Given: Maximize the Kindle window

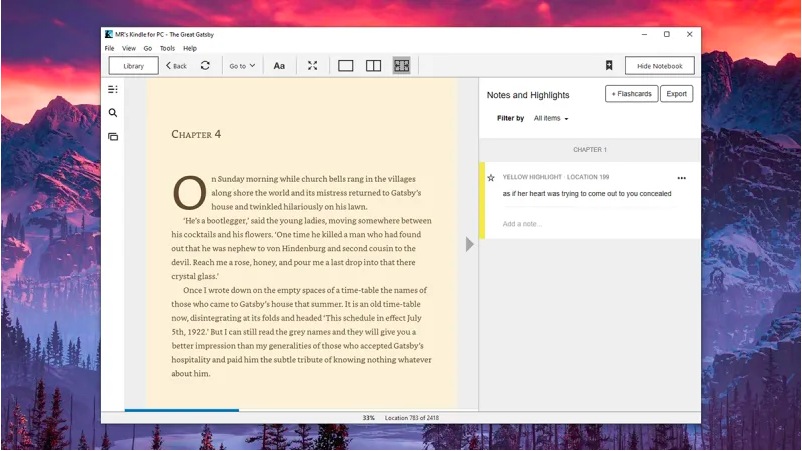Looking at the screenshot, I should pos(666,34).
